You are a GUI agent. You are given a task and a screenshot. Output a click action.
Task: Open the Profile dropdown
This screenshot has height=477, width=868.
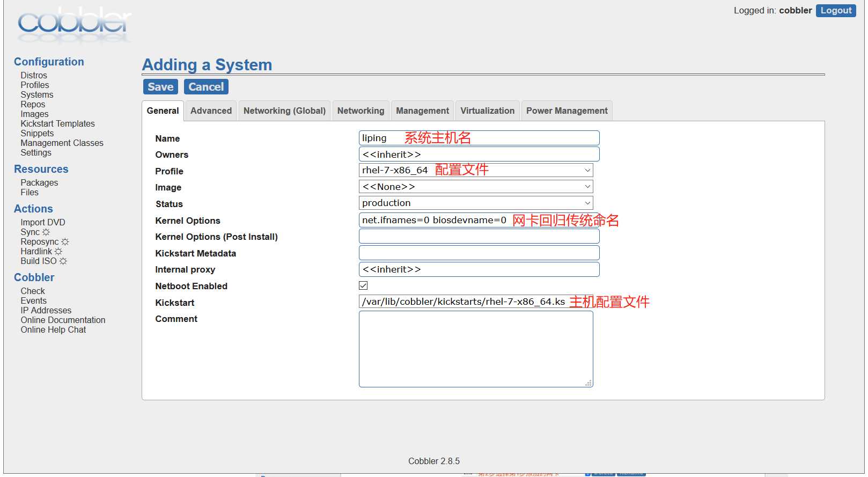[x=476, y=170]
